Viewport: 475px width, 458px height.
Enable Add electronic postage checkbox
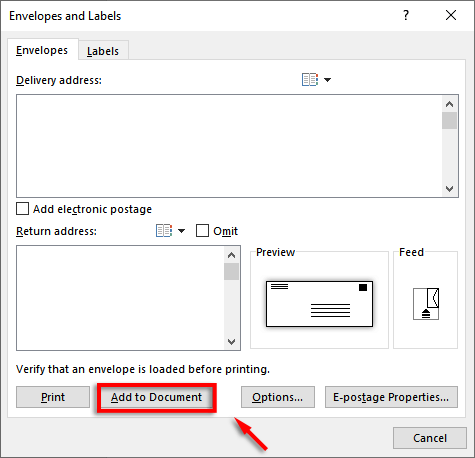[22, 209]
